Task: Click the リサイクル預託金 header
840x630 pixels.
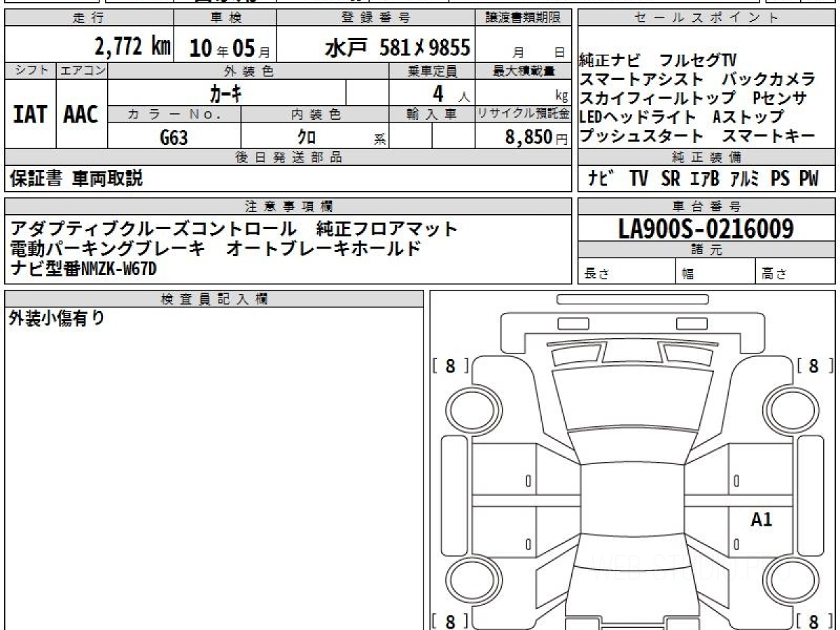Action: point(524,114)
